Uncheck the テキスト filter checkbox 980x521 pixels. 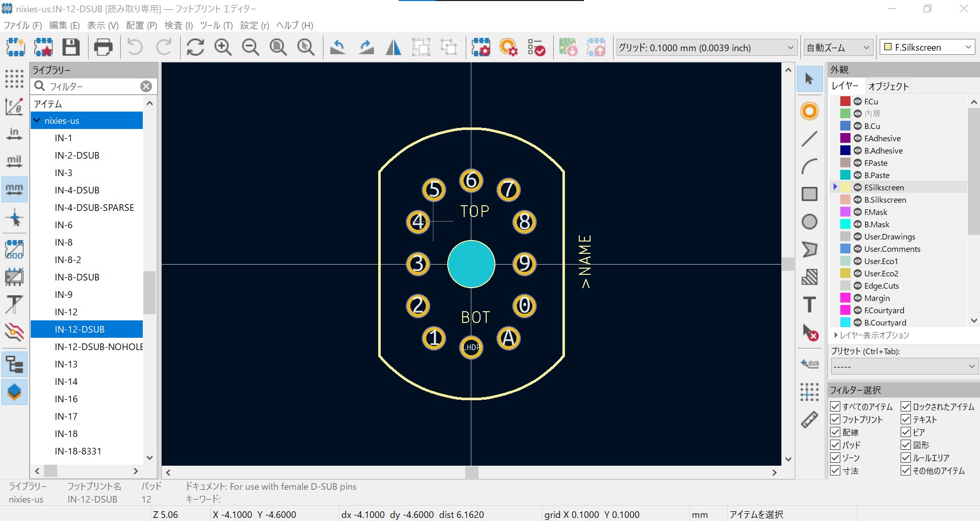pyautogui.click(x=906, y=419)
